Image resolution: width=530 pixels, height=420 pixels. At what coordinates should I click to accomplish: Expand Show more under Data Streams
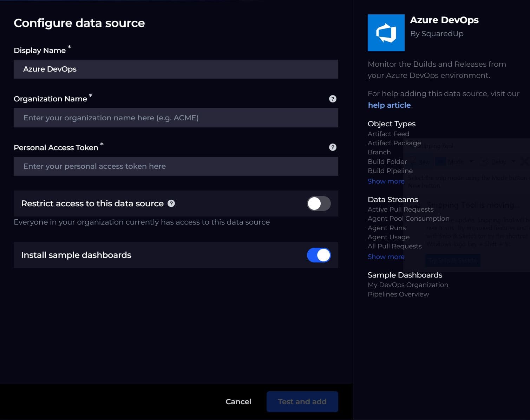[x=386, y=256]
